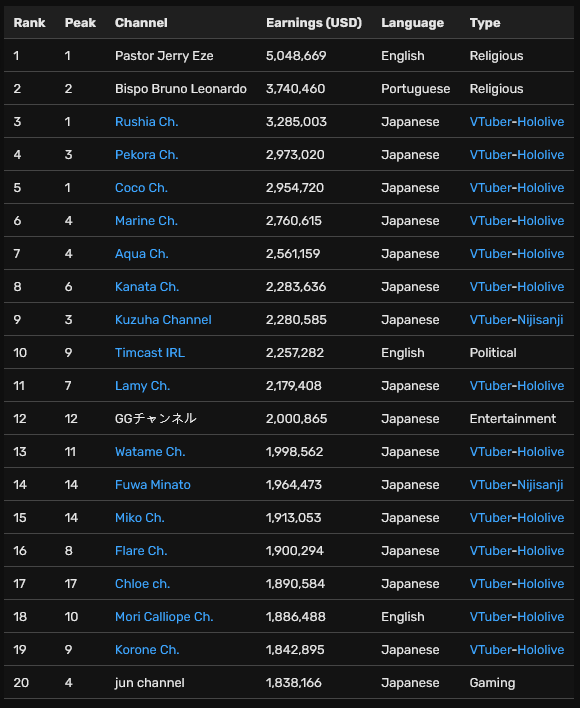The width and height of the screenshot is (580, 708).
Task: Open Lamy Ch. channel link
Action: pyautogui.click(x=142, y=386)
